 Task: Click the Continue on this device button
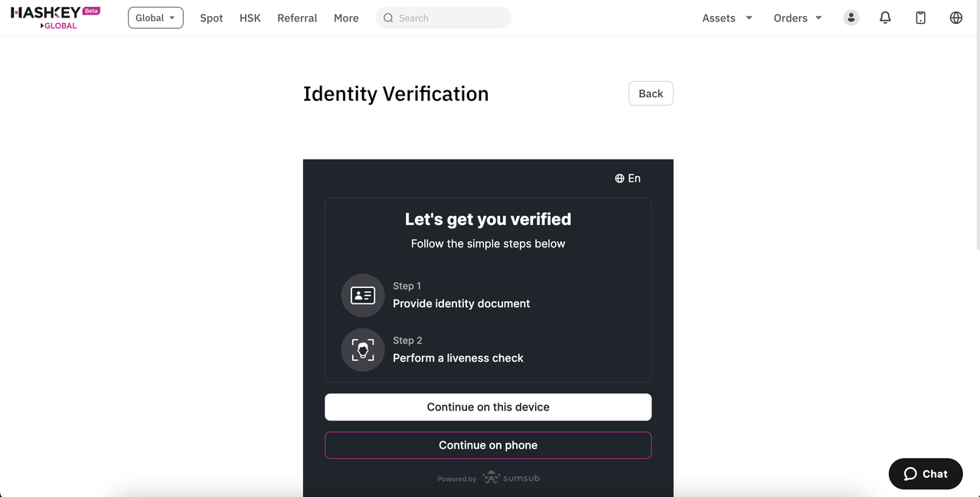tap(488, 407)
